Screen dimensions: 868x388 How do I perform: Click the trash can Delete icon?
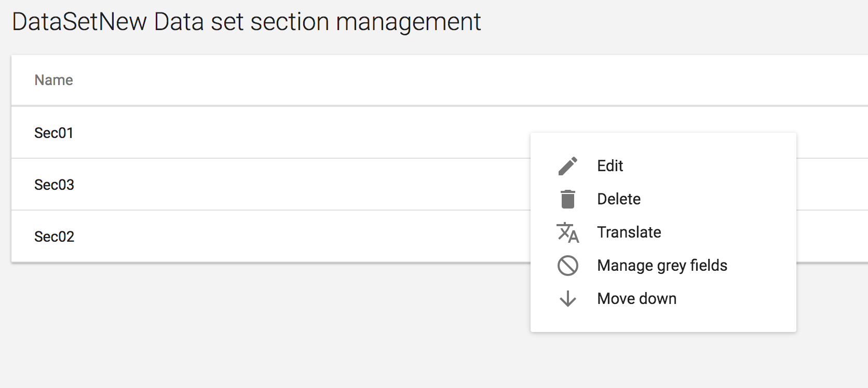tap(568, 199)
